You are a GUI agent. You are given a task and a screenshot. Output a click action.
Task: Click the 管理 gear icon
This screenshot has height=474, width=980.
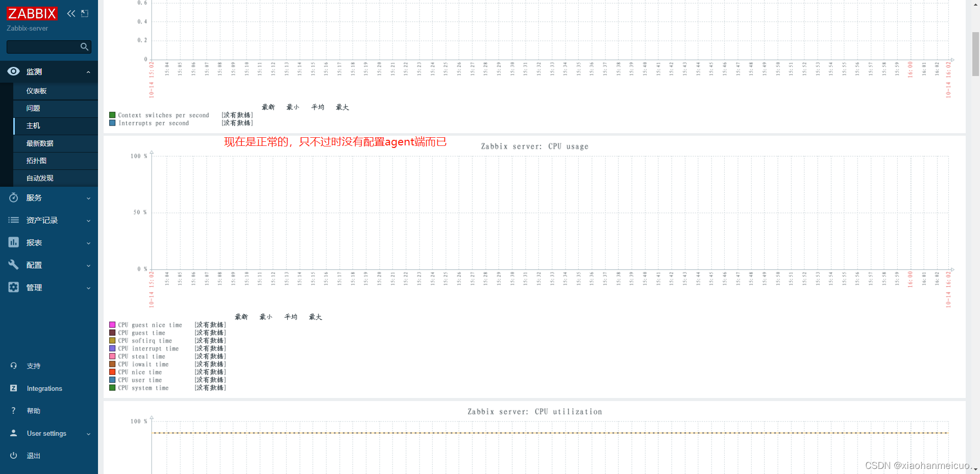point(14,287)
